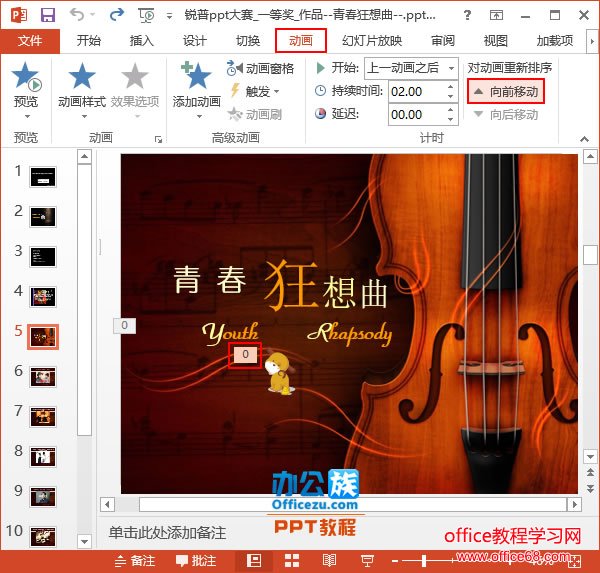Start slideshow from beginning in quick access toolbar
Viewport: 600px width, 573px height.
tap(146, 15)
